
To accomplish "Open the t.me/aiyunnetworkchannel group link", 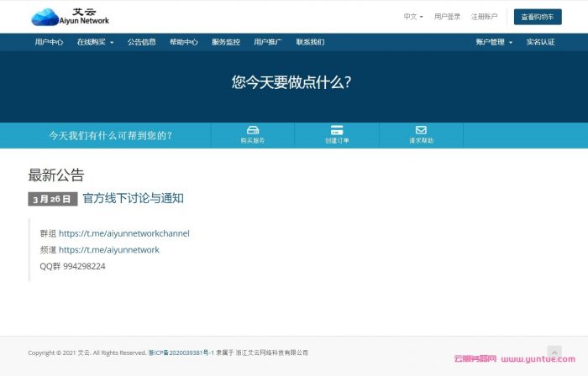I will [x=124, y=233].
